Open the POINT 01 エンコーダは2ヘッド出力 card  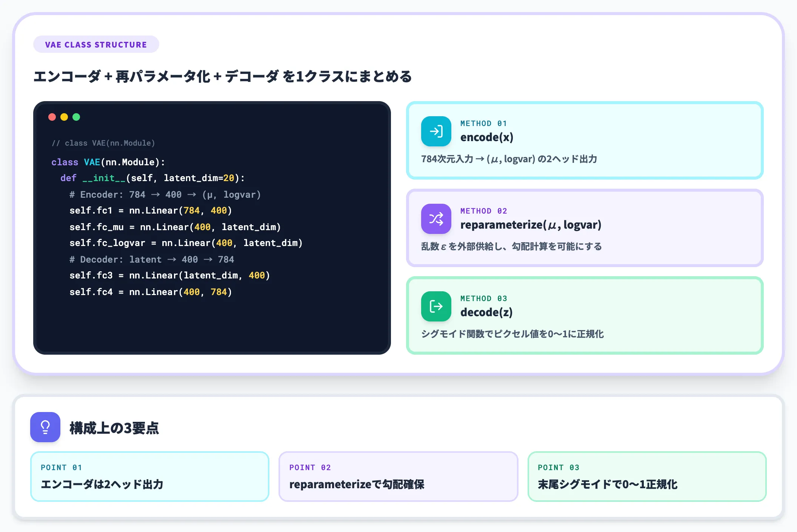pos(150,477)
